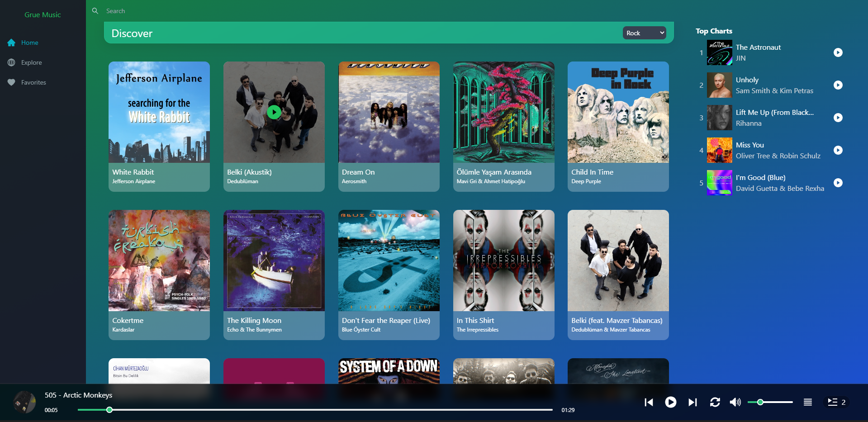Open Don't Fear the Reaper cover

click(x=389, y=261)
